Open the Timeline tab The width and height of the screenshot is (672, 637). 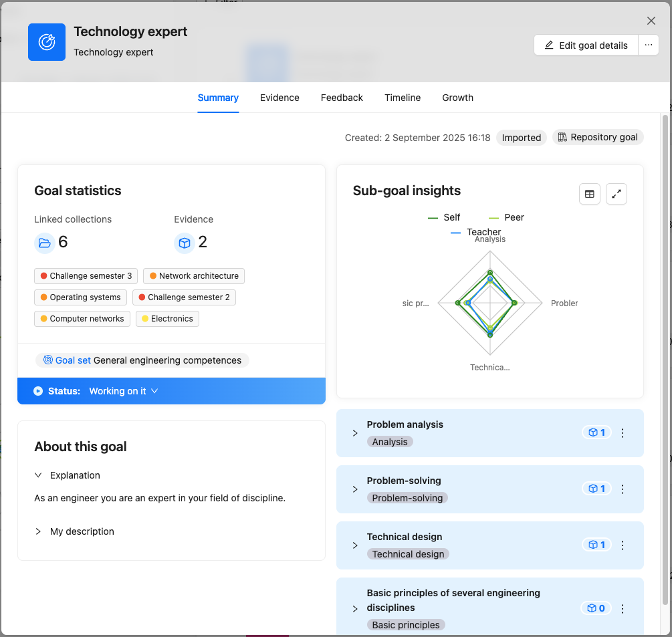[x=403, y=98]
